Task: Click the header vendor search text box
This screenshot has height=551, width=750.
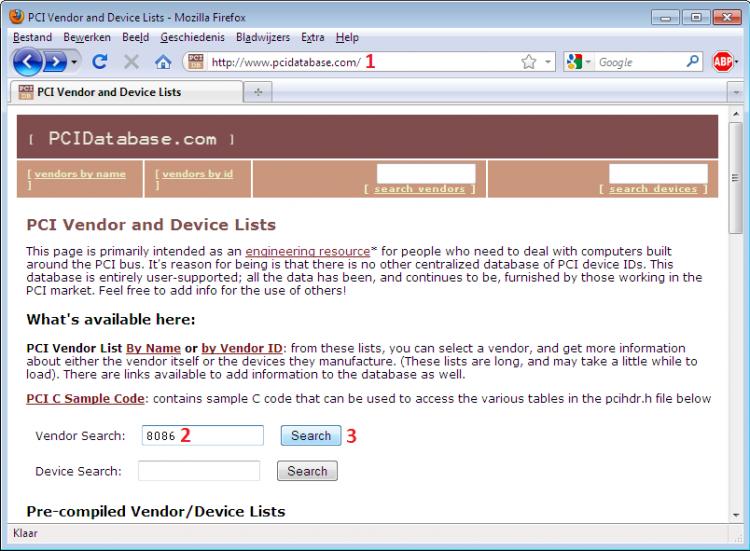Action: 426,173
